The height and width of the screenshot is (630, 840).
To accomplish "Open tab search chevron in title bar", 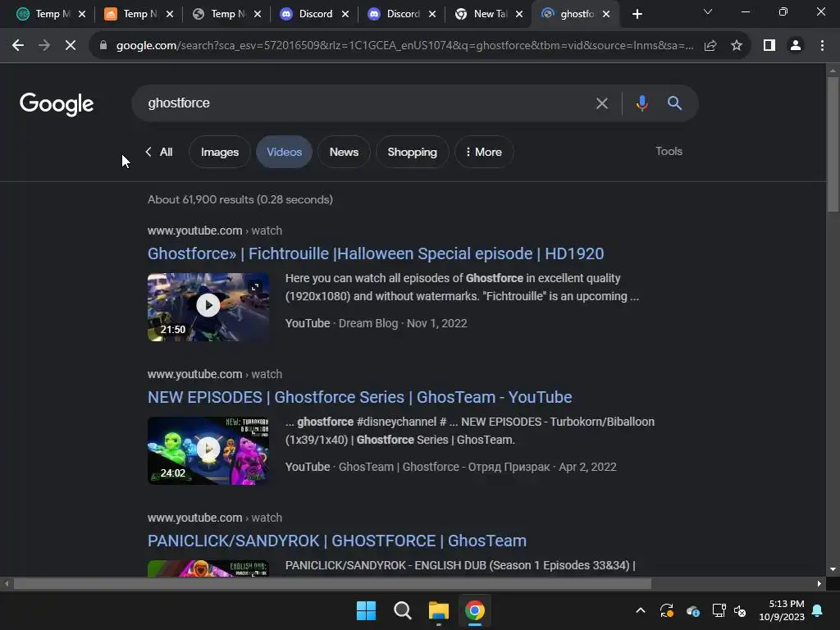I will [708, 11].
